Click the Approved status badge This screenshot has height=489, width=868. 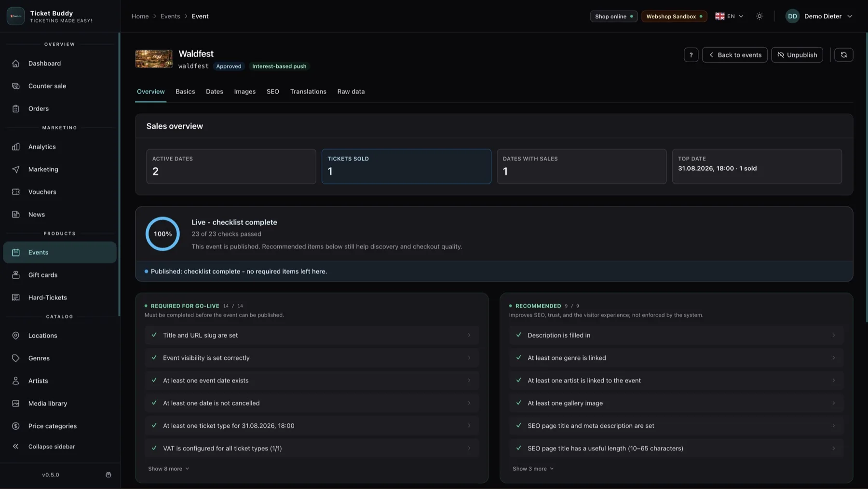229,67
